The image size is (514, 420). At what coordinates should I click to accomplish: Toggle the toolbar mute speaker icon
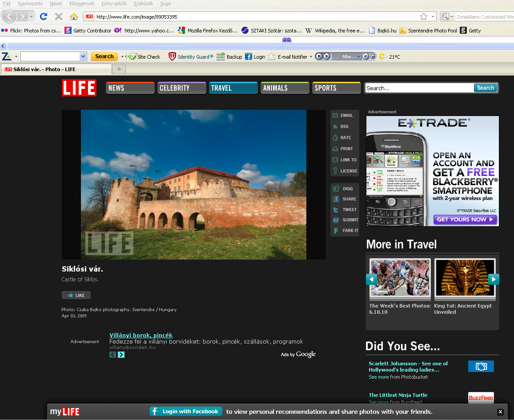366,56
